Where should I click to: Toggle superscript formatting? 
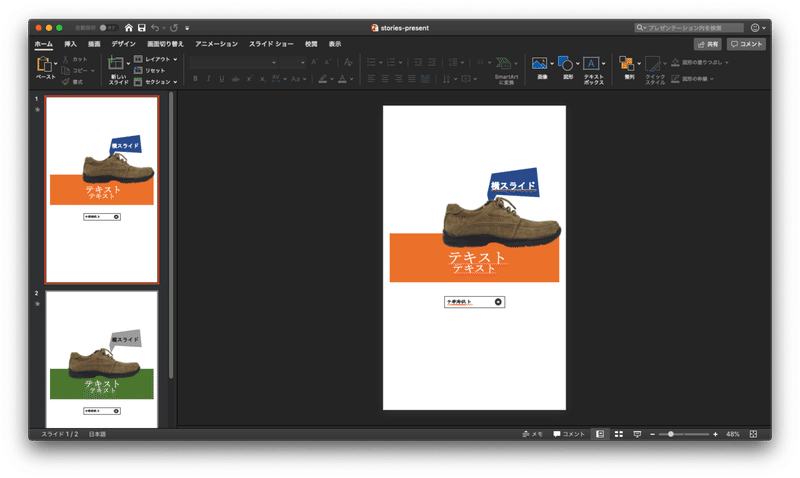pyautogui.click(x=249, y=79)
